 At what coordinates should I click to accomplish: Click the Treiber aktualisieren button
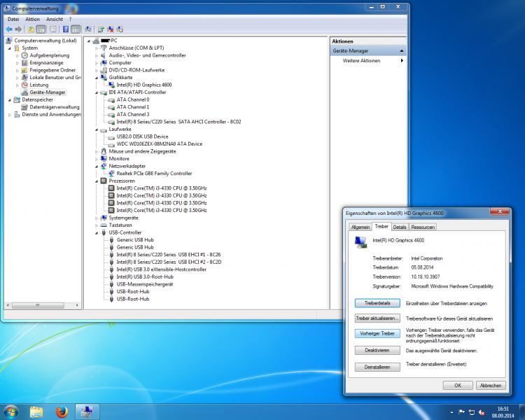click(x=377, y=318)
